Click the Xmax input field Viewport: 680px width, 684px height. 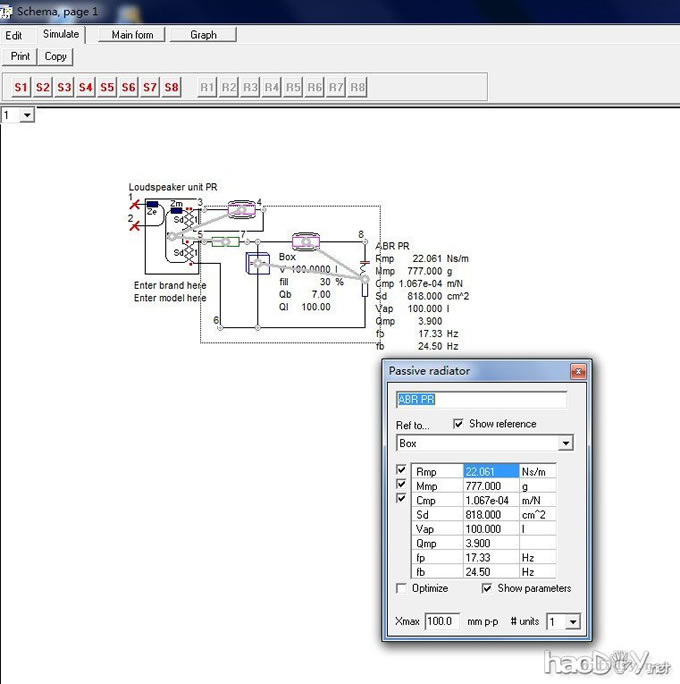(442, 622)
